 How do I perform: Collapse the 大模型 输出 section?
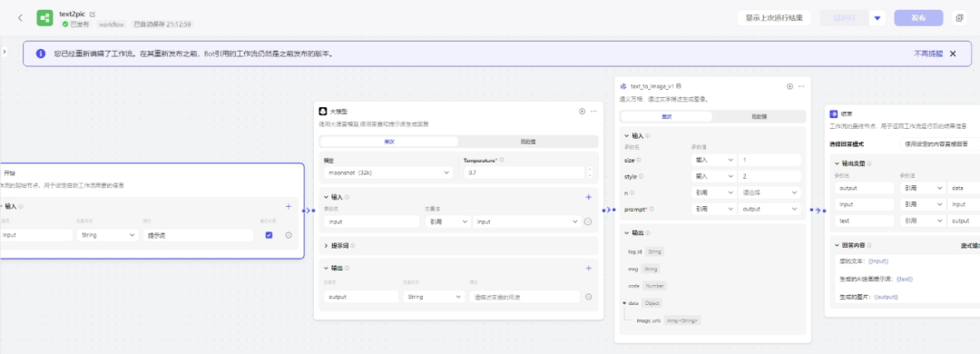(x=327, y=269)
